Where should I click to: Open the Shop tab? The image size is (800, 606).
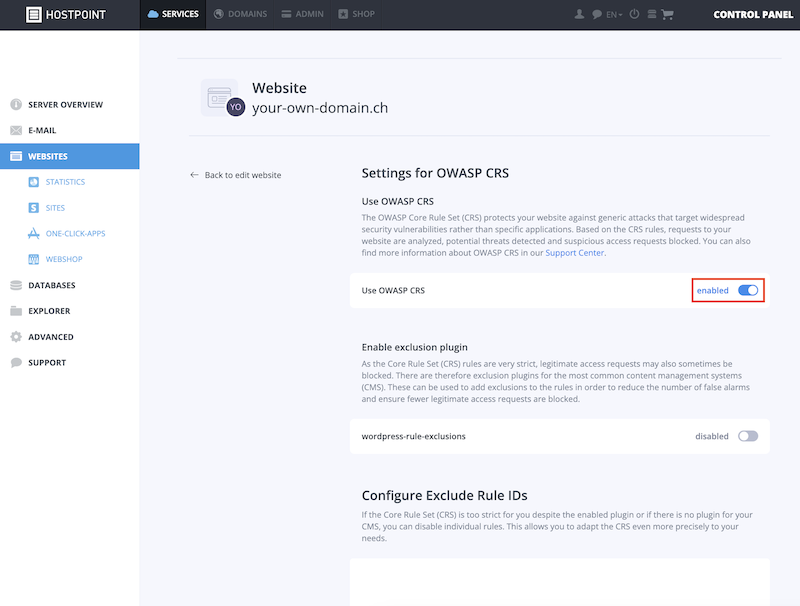(x=357, y=14)
